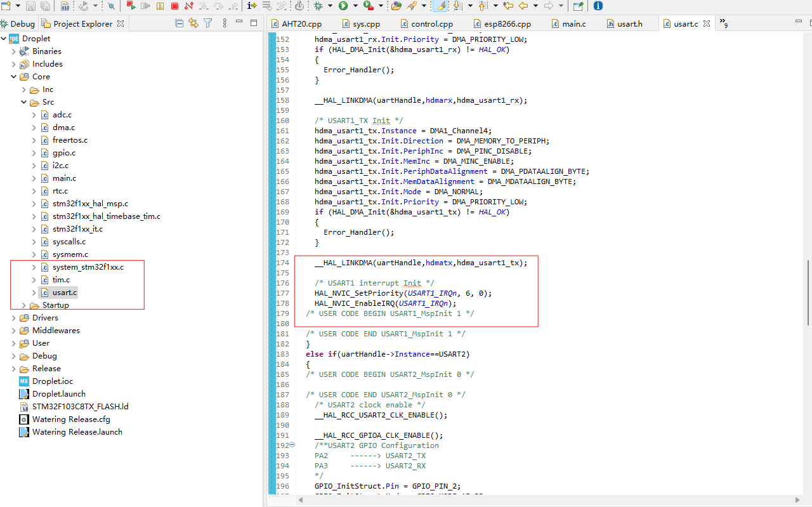Open Project Explorer View Menu dots
Screen dimensions: 812x507
225,23
